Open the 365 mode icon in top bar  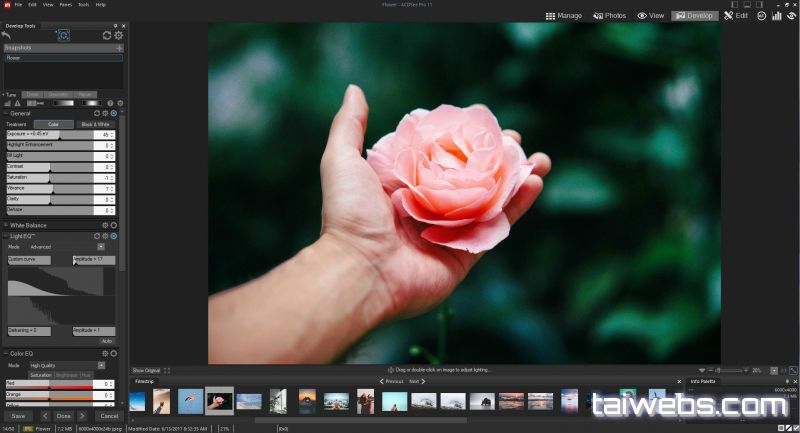[762, 16]
